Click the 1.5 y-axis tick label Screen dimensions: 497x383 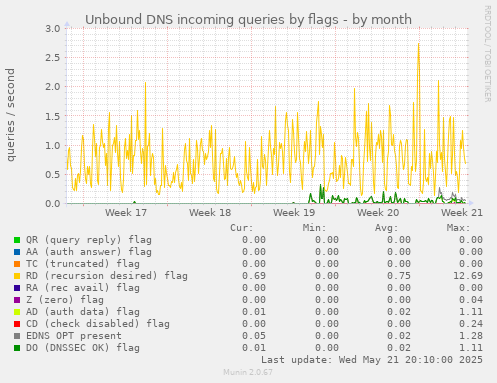coord(53,116)
